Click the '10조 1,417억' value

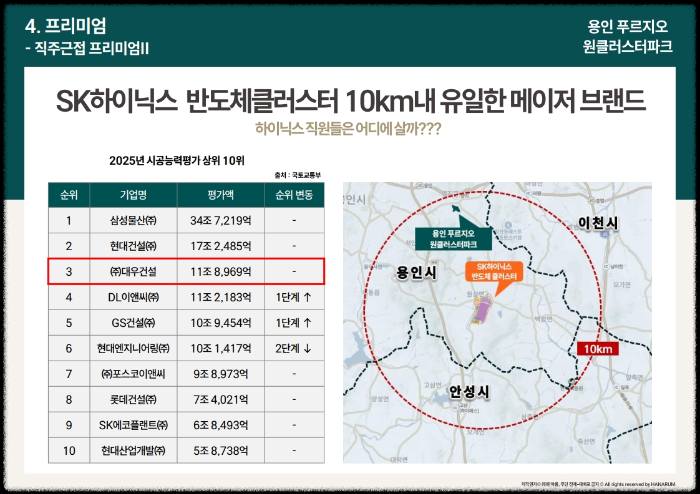tap(221, 348)
